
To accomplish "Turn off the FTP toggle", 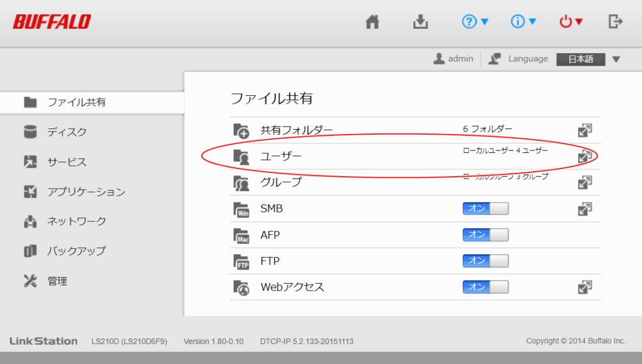I will click(x=485, y=261).
